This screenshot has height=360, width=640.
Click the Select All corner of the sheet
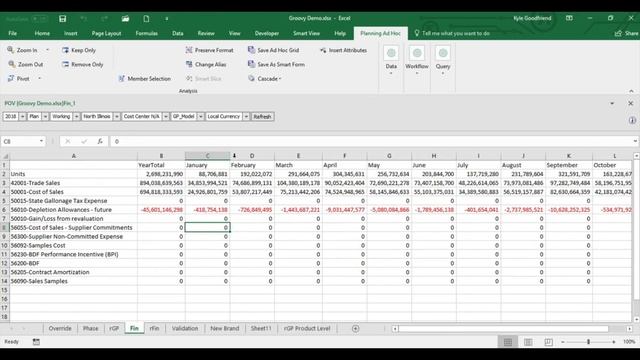5,156
